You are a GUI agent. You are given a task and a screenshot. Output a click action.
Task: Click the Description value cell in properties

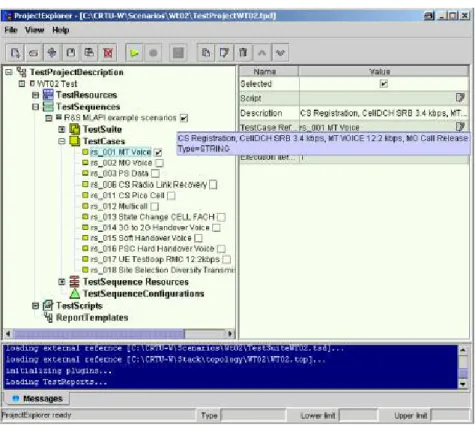tap(383, 113)
